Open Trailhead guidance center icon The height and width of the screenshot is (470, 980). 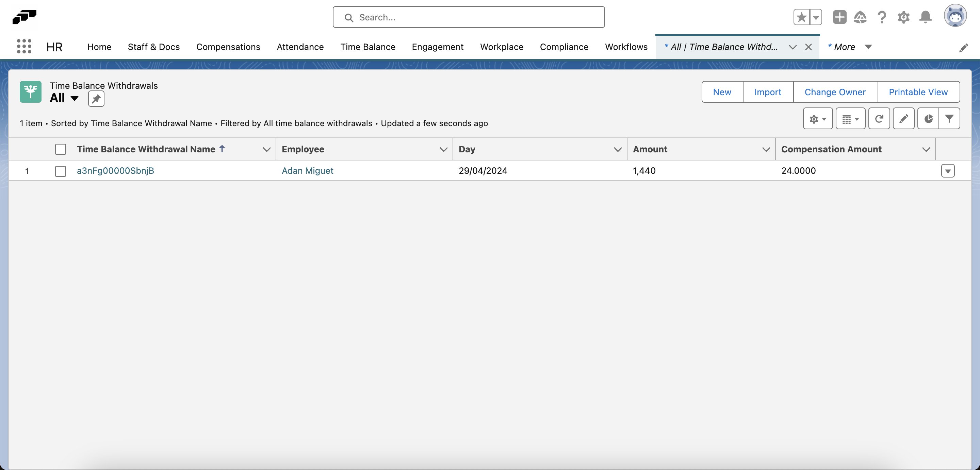(861, 17)
